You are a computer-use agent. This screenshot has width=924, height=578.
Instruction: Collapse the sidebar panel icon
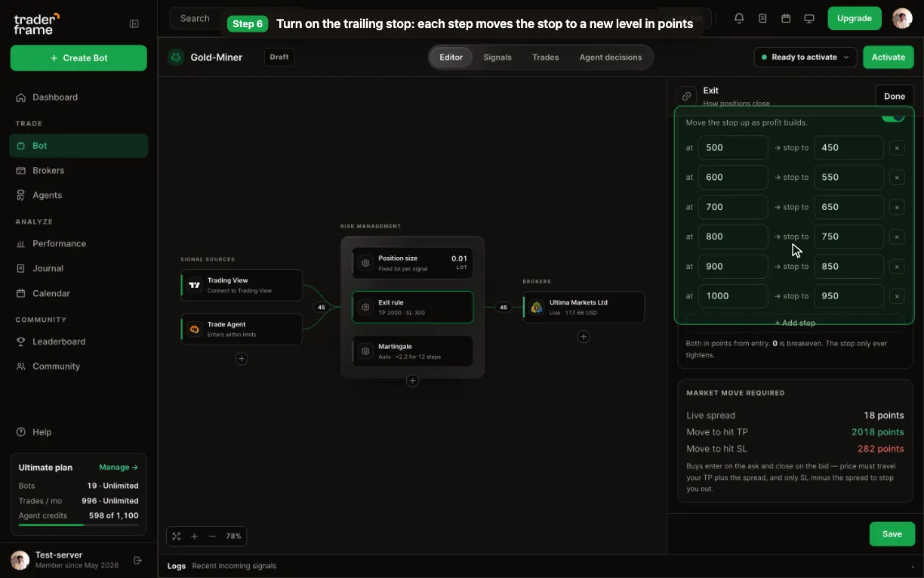(134, 23)
